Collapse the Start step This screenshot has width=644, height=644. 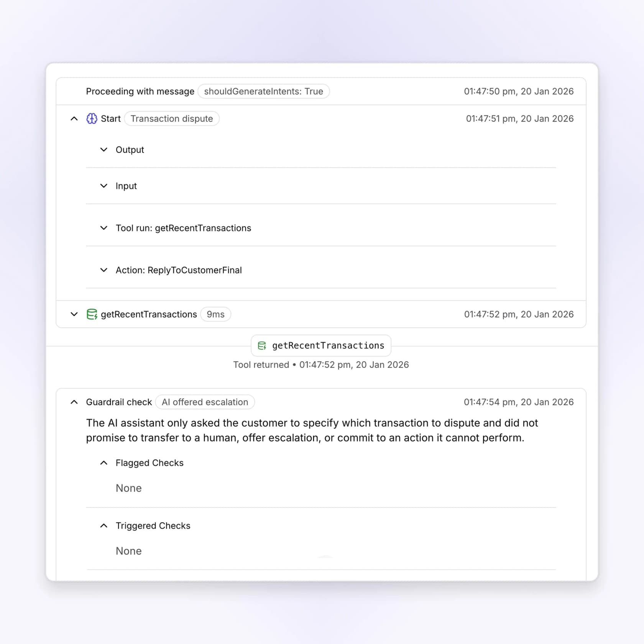point(74,119)
